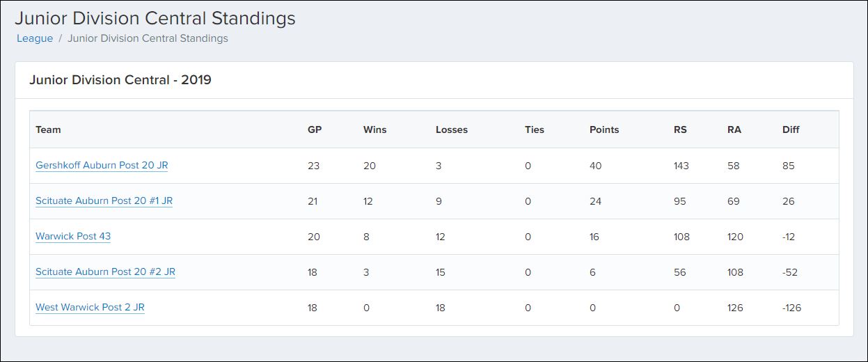This screenshot has height=362, width=868.
Task: Click Gershkoff's points value of 40
Action: coord(595,166)
